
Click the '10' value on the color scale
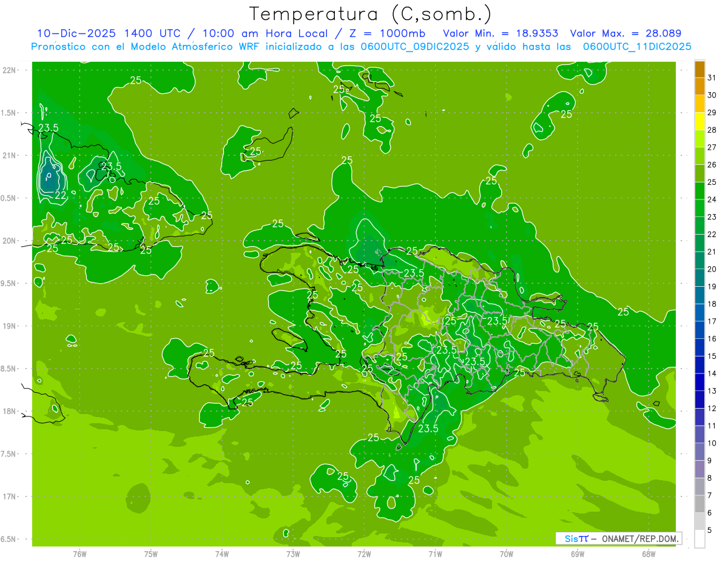[712, 443]
